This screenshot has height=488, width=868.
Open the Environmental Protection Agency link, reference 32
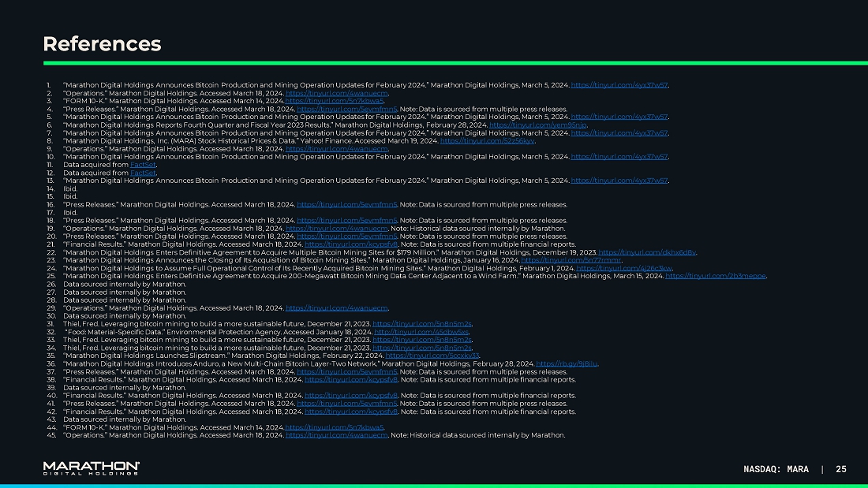(421, 333)
